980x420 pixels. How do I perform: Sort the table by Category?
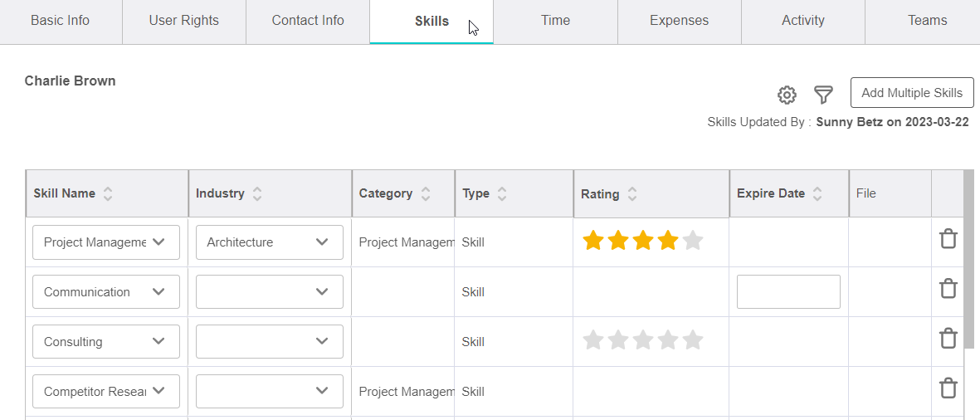pyautogui.click(x=426, y=193)
